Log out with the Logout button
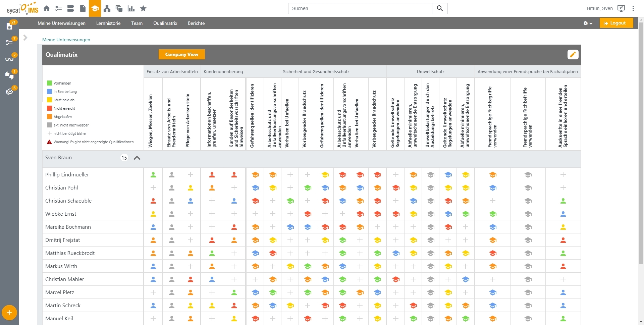Screen dimensions: 644x325 click(x=616, y=23)
